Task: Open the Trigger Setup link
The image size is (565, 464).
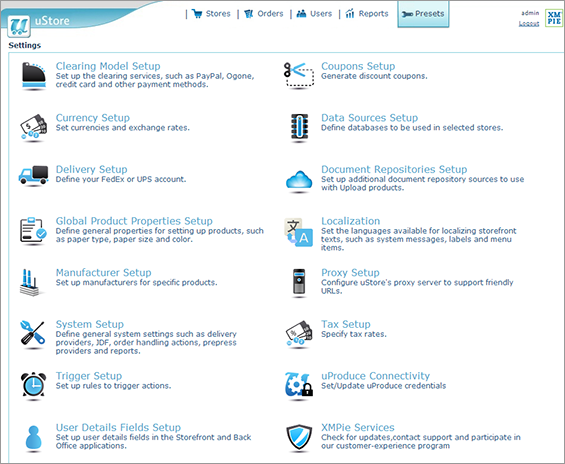Action: point(89,375)
